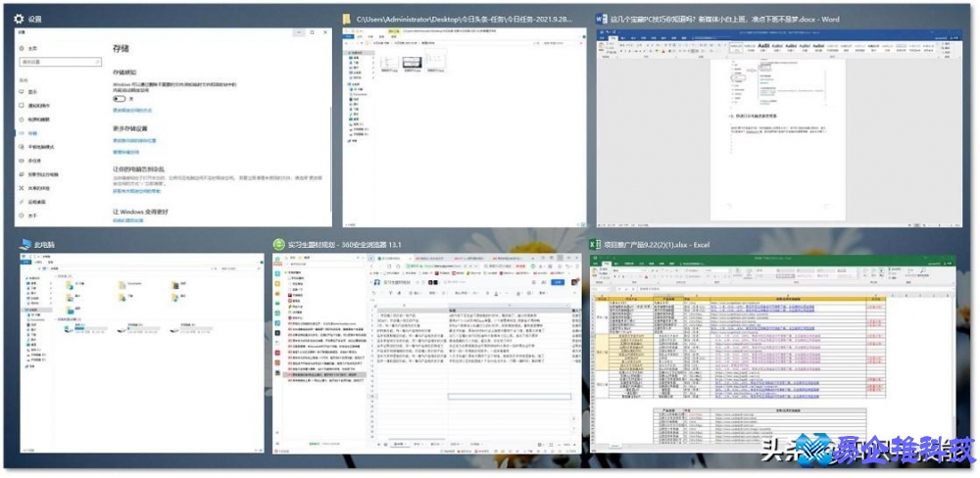The image size is (980, 478).
Task: Click the 360 browser icon in thumbnail title
Action: click(x=278, y=243)
